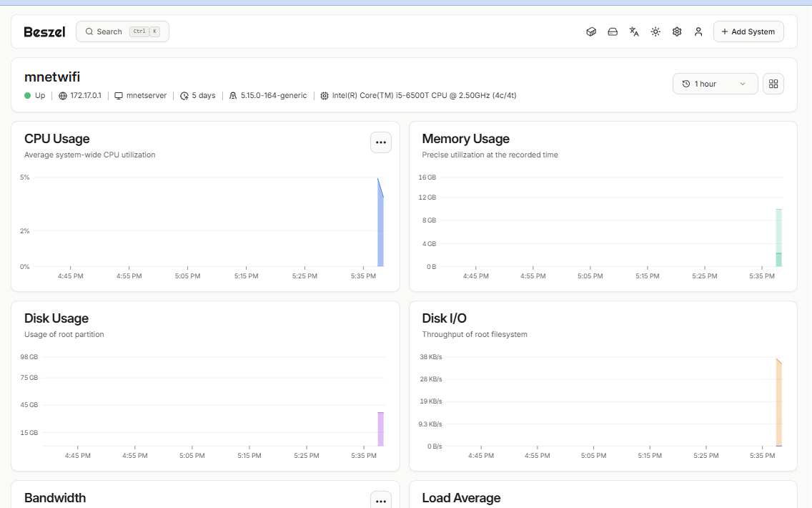Click the Beszel logo
Image resolution: width=812 pixels, height=508 pixels.
tap(44, 31)
